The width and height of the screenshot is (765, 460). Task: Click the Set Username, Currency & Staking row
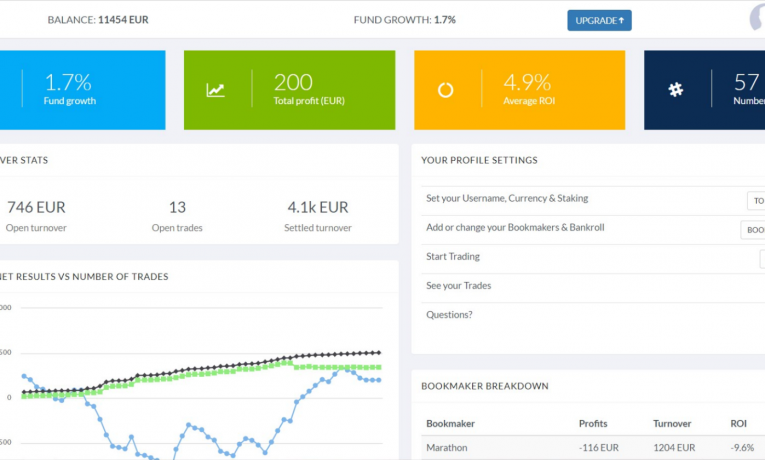click(x=507, y=199)
